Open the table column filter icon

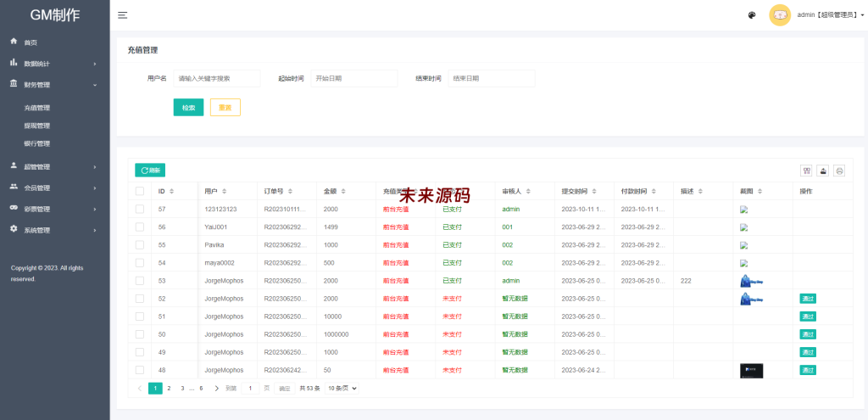click(807, 171)
